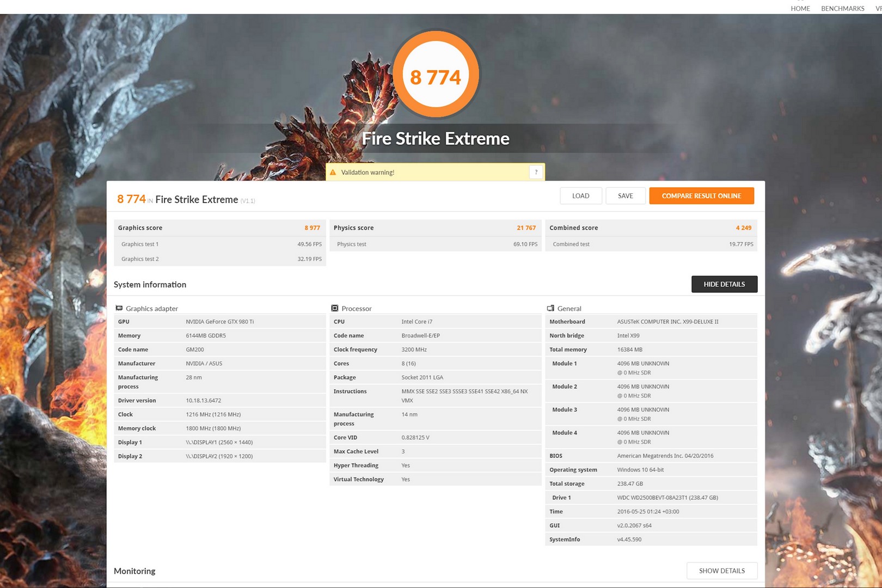The width and height of the screenshot is (882, 588).
Task: Click Module 1 memory row
Action: coord(651,368)
